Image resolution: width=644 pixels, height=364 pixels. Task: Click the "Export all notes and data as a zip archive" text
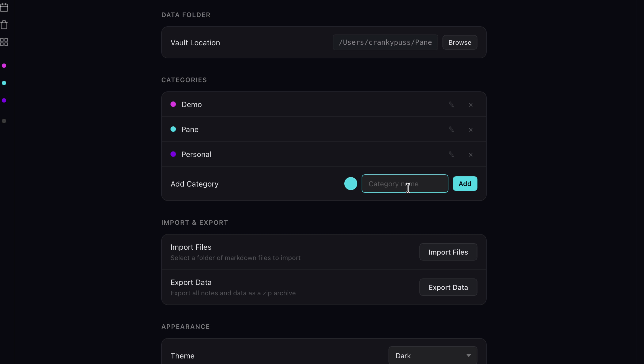click(233, 293)
